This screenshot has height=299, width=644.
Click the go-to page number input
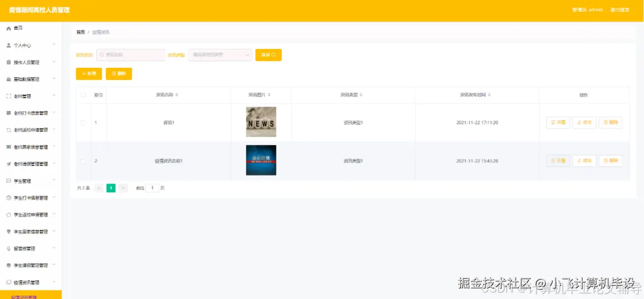[152, 188]
